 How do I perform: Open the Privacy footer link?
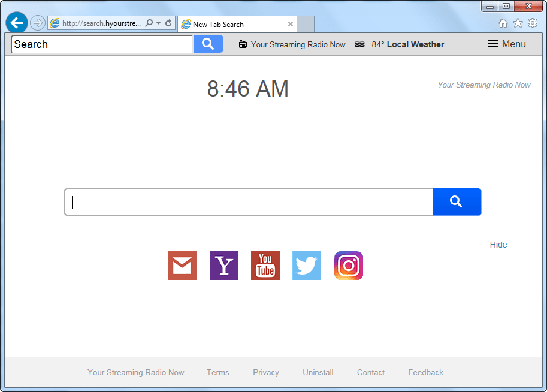click(x=266, y=372)
